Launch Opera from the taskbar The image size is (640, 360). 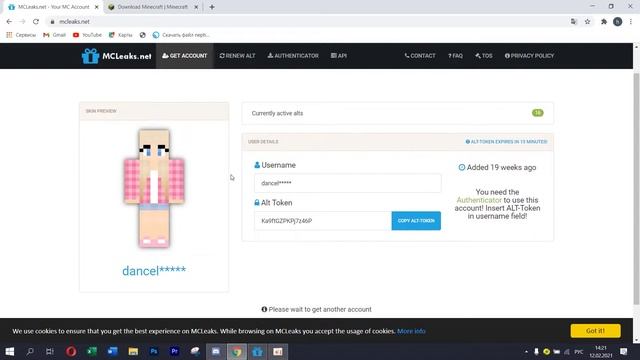[x=71, y=351]
